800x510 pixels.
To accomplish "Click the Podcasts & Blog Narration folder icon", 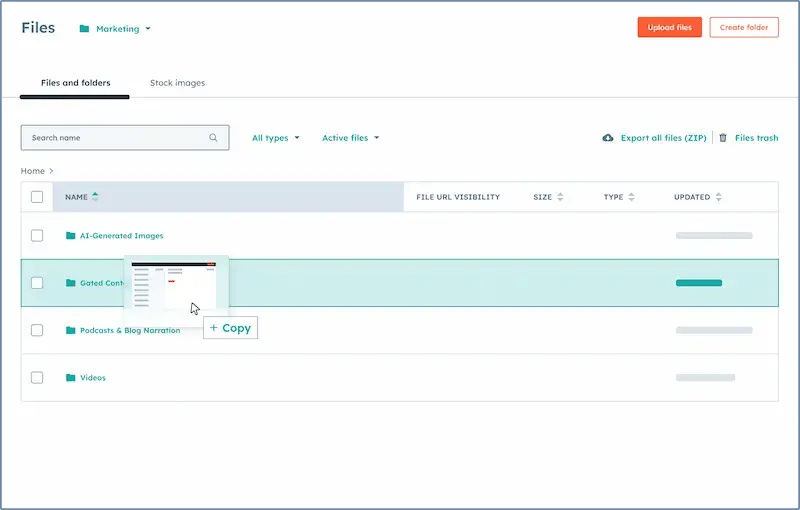I will click(70, 330).
